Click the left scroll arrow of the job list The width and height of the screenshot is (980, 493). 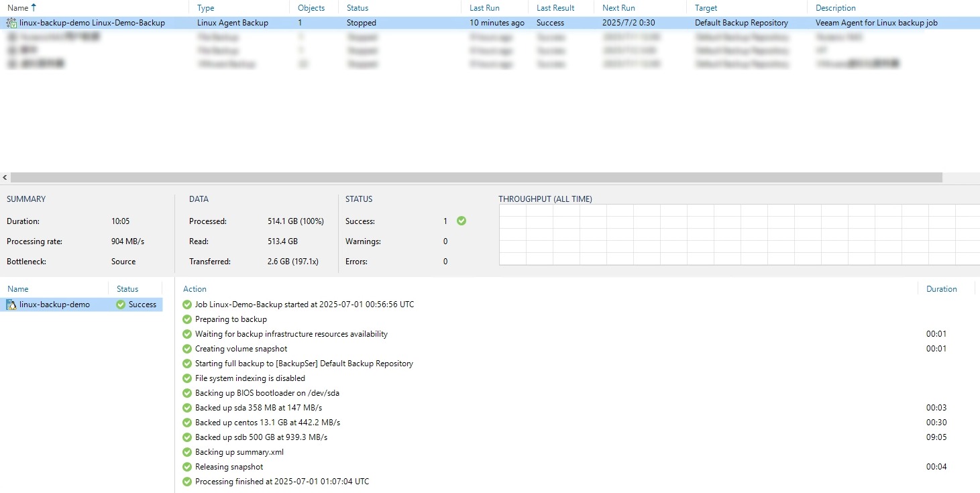coord(5,178)
